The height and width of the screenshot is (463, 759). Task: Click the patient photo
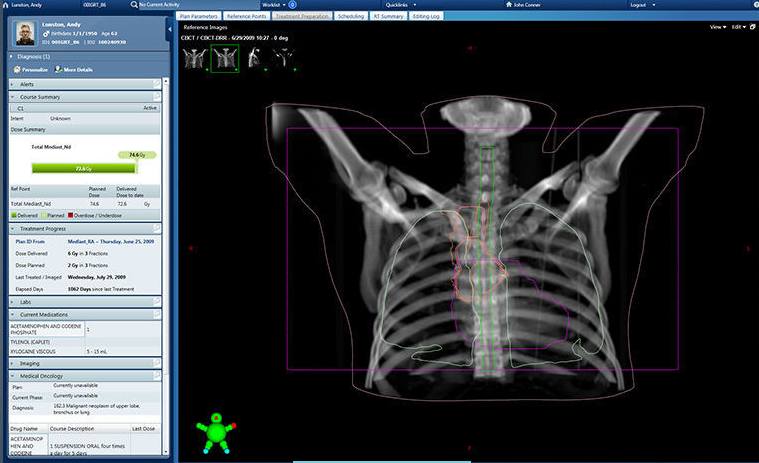tap(25, 33)
